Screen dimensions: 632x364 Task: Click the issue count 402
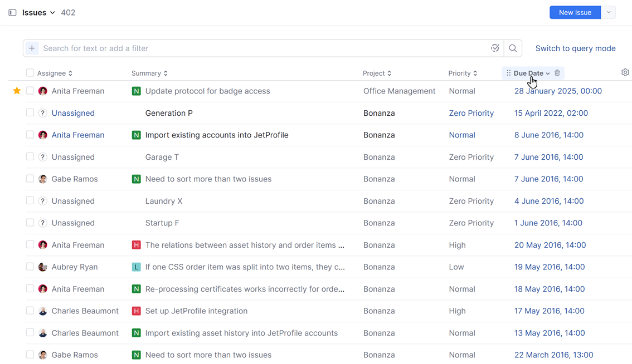(68, 12)
